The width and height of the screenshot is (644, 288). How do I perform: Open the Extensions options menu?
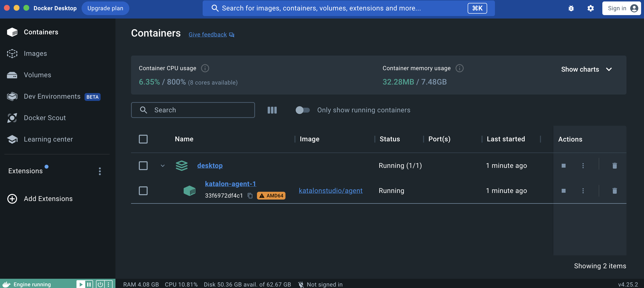[x=100, y=171]
